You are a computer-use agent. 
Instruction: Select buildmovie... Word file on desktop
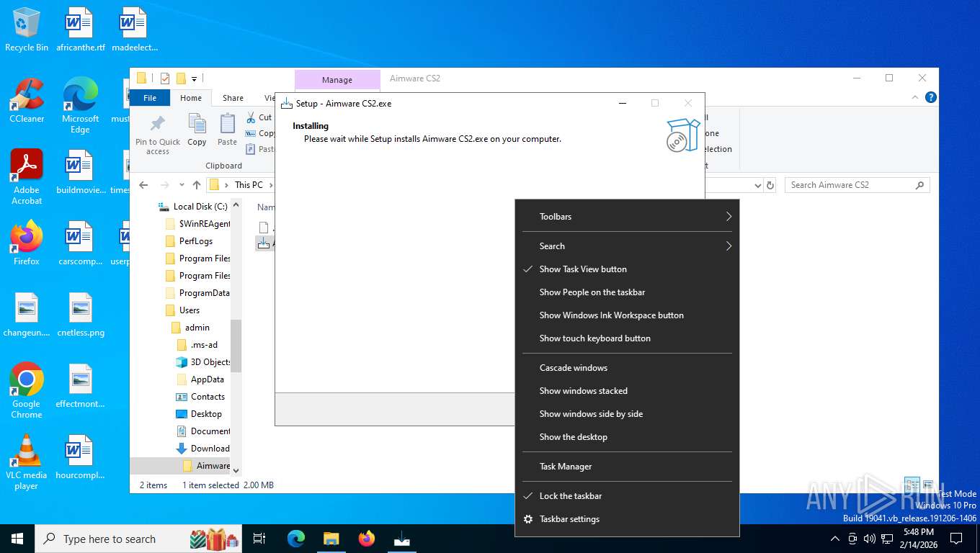pos(80,172)
